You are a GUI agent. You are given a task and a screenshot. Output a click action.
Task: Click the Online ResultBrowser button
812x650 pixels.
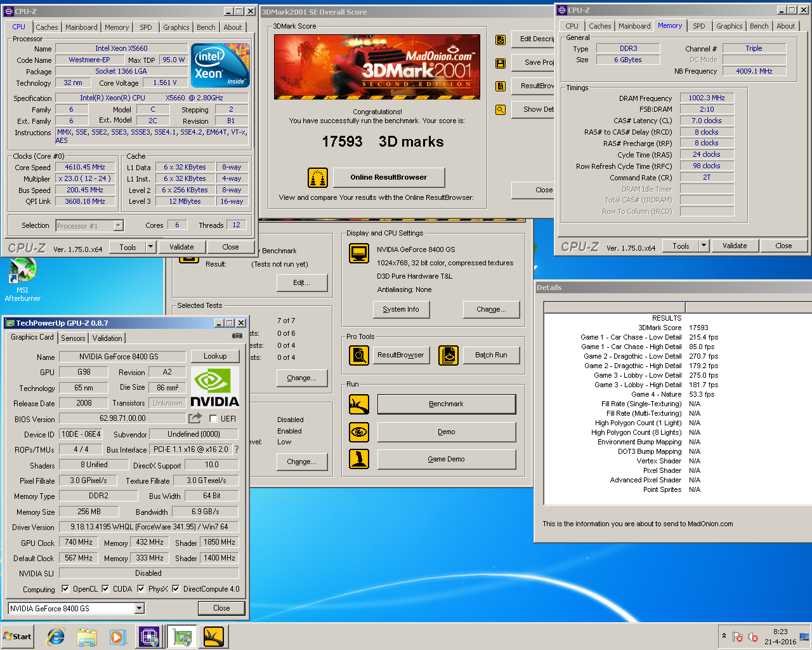click(389, 178)
